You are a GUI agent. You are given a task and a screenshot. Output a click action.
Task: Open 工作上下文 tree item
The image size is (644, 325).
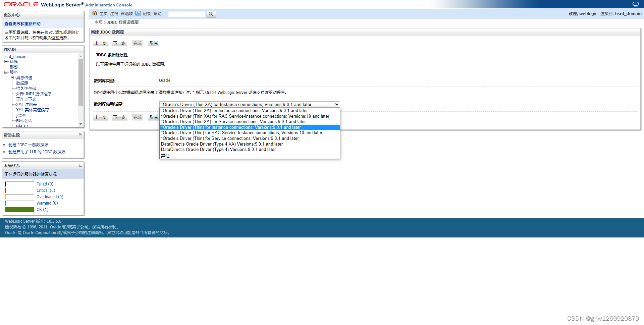[26, 99]
